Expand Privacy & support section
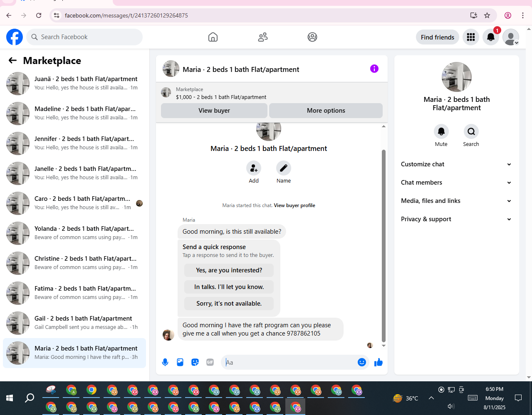The height and width of the screenshot is (415, 532). pos(456,219)
